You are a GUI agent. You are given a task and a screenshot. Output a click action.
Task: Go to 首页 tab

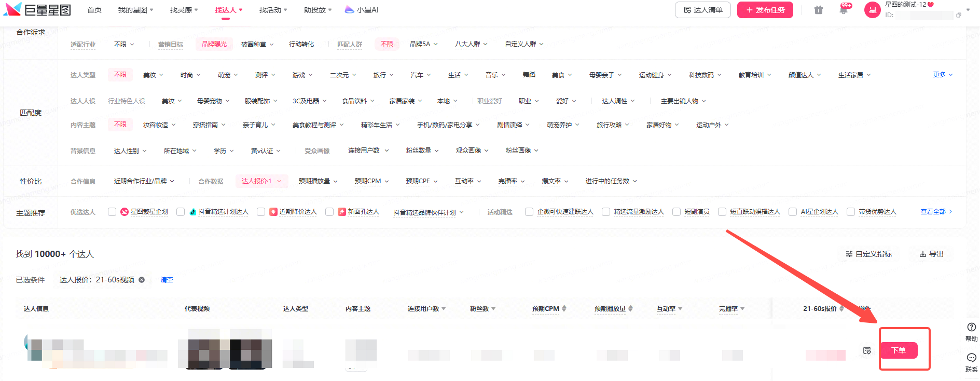tap(94, 10)
